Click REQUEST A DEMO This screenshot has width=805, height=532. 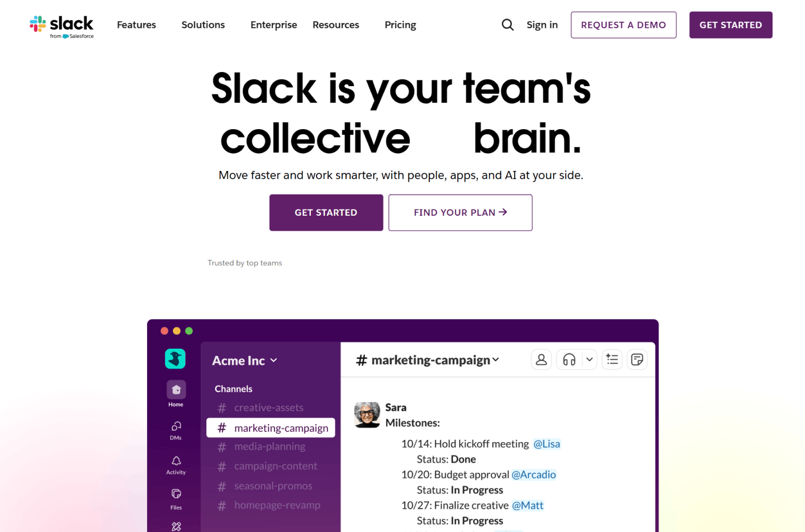tap(623, 25)
